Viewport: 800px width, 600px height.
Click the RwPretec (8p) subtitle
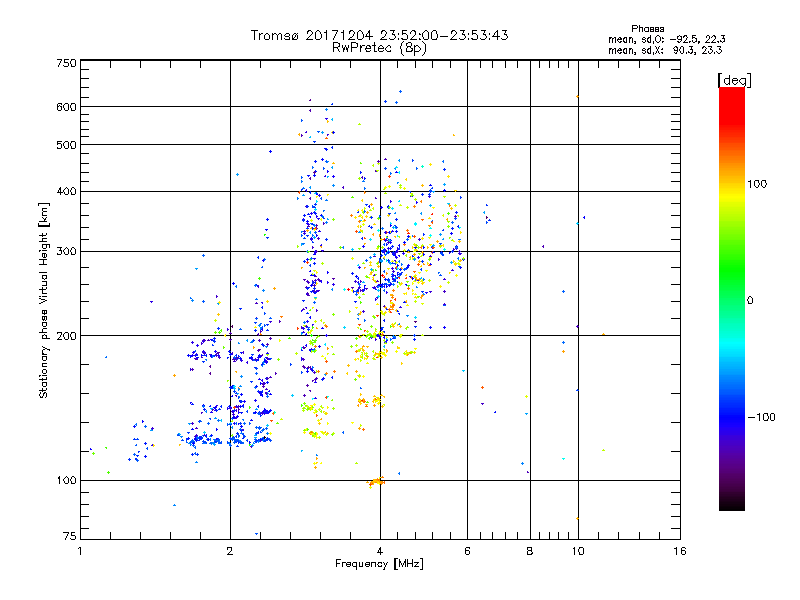(x=379, y=48)
